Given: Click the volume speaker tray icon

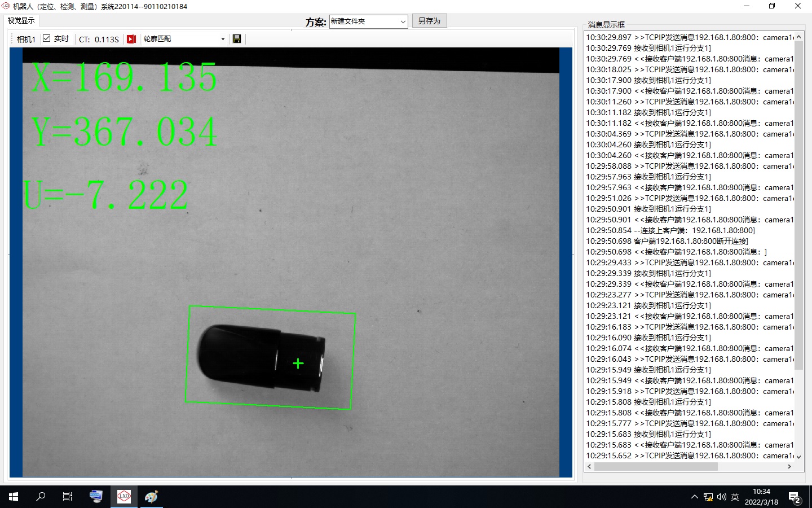Looking at the screenshot, I should [722, 497].
